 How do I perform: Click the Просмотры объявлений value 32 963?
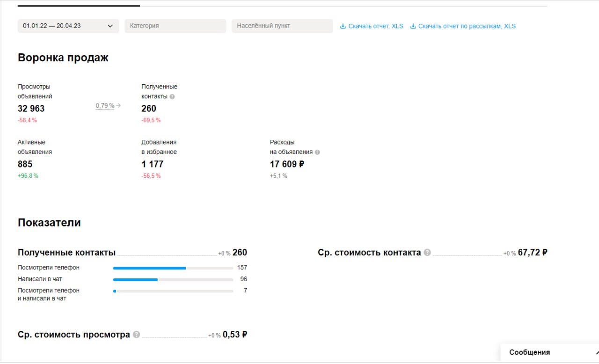31,109
